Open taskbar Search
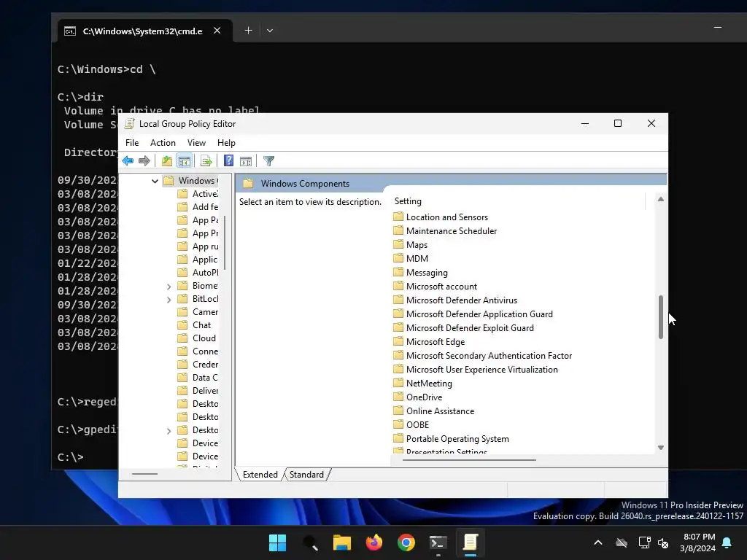This screenshot has width=747, height=560. tap(309, 542)
